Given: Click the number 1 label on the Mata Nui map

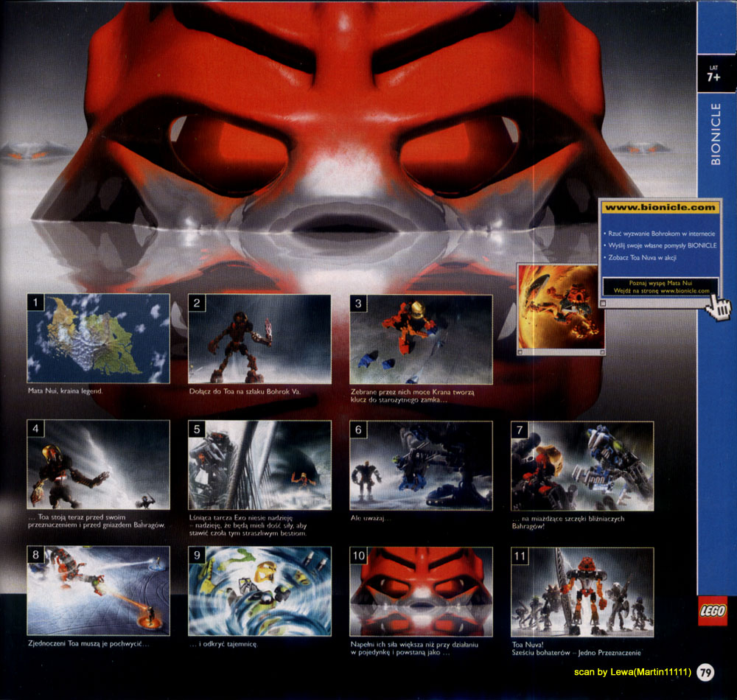Looking at the screenshot, I should [35, 303].
